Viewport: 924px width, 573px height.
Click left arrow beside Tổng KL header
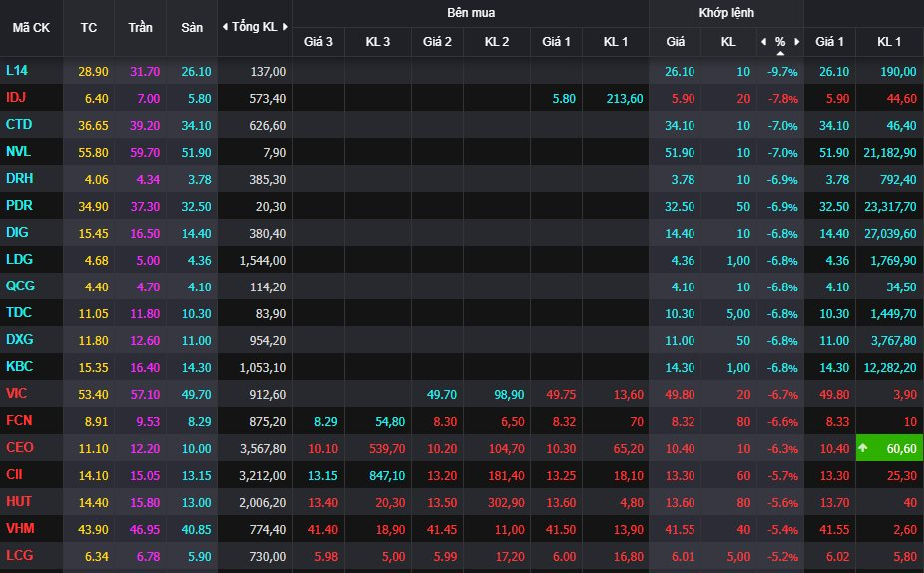225,27
